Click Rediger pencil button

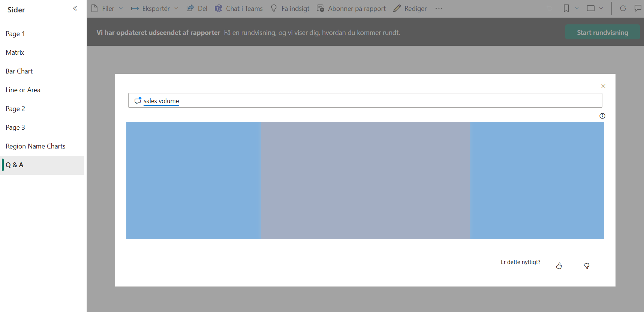coord(410,8)
